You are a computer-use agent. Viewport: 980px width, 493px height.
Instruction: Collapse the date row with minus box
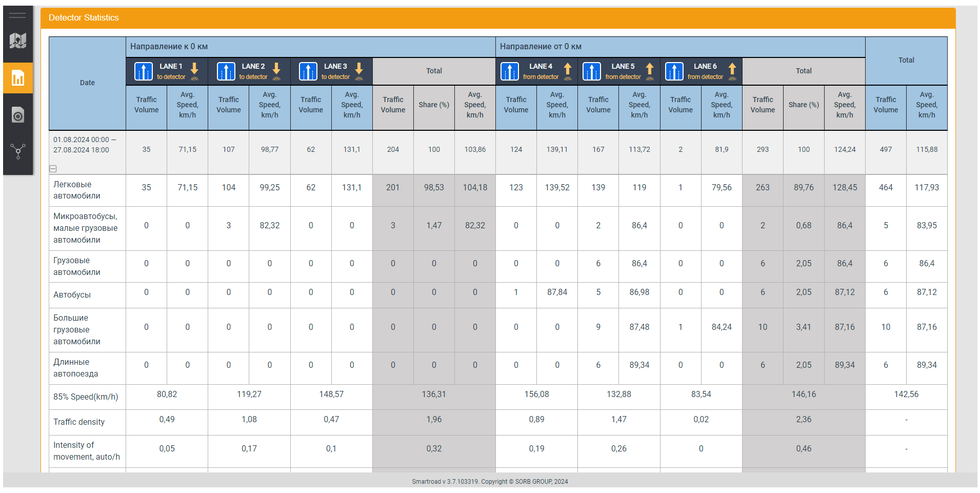53,169
